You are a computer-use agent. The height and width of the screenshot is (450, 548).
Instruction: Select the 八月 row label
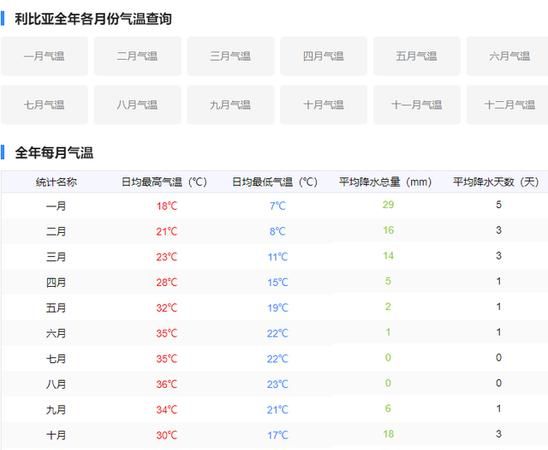(x=56, y=384)
